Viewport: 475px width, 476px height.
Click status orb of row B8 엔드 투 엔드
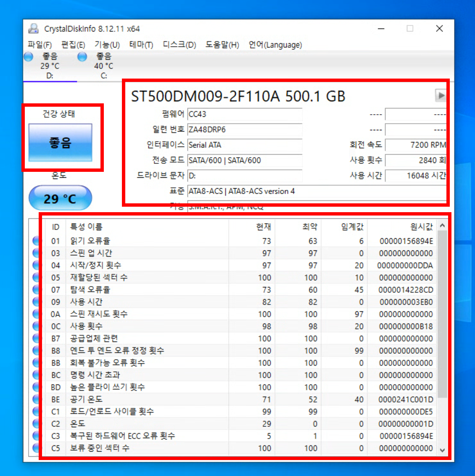(x=36, y=351)
